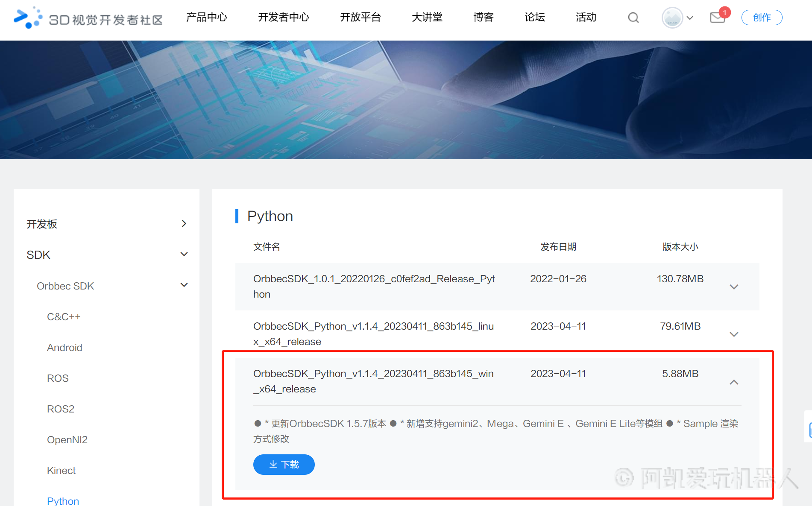Screen dimensions: 812x506
Task: Select C&C++ in the sidebar
Action: click(64, 317)
